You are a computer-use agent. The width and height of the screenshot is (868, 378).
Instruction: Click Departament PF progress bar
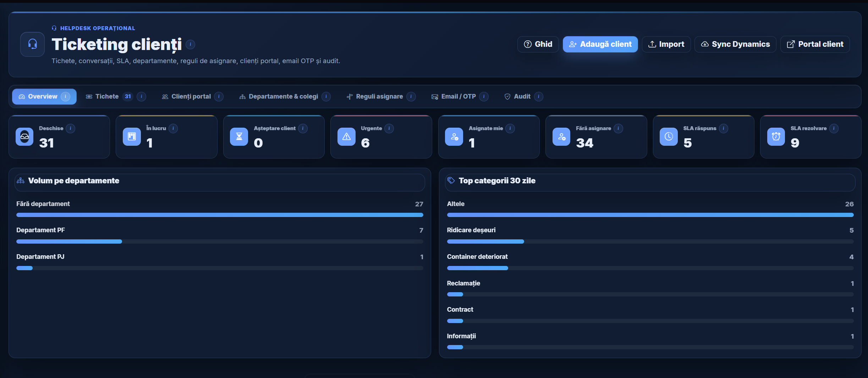[x=220, y=241]
